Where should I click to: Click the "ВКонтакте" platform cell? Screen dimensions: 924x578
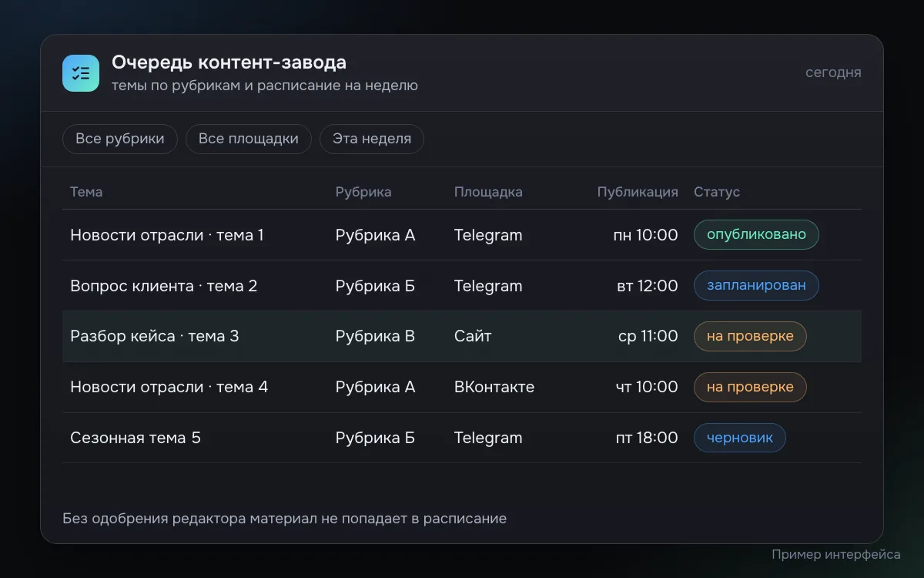tap(494, 387)
